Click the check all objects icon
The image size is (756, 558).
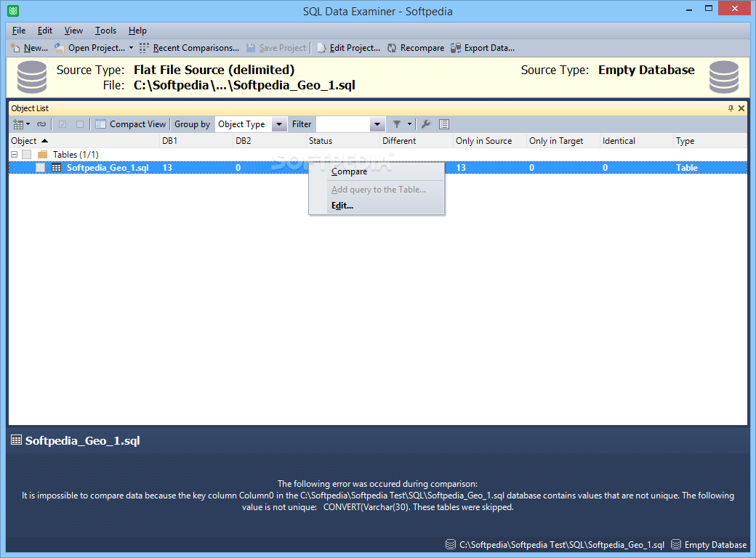coord(63,124)
